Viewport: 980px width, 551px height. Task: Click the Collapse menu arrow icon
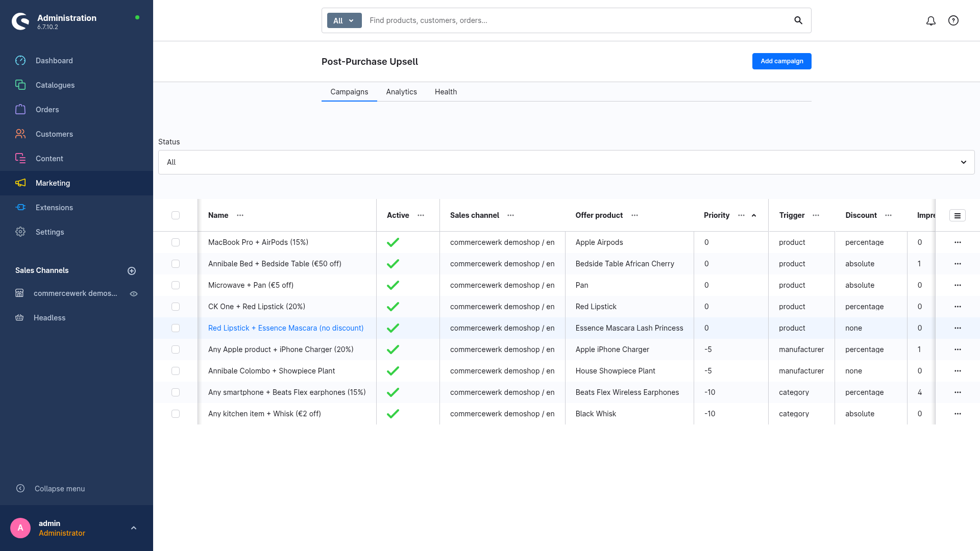[x=20, y=489]
